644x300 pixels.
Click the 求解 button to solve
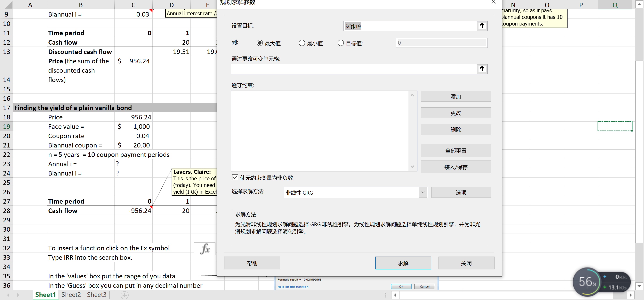tap(403, 263)
